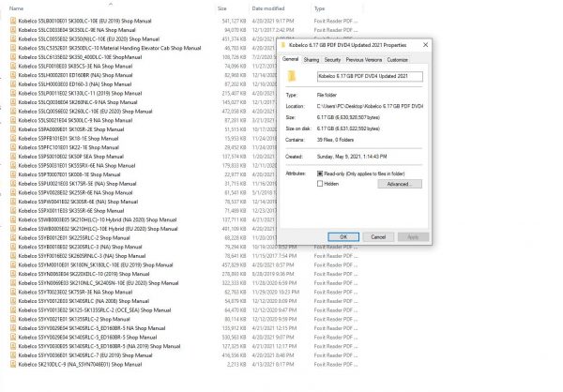
Task: Toggle the Read-only attribute checkbox
Action: tap(320, 173)
